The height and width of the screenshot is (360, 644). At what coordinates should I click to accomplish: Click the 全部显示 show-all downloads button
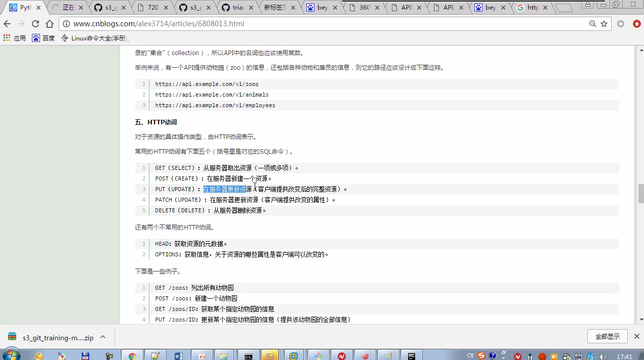click(608, 336)
